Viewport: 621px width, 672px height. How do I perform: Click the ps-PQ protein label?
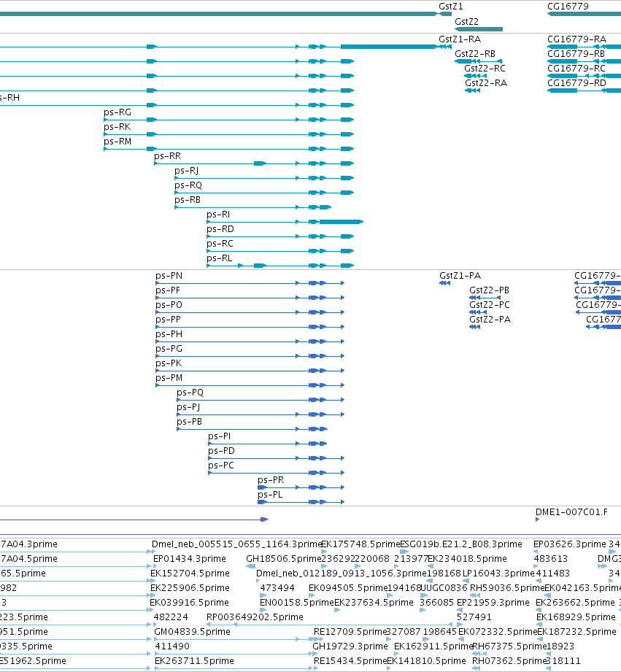tap(190, 392)
